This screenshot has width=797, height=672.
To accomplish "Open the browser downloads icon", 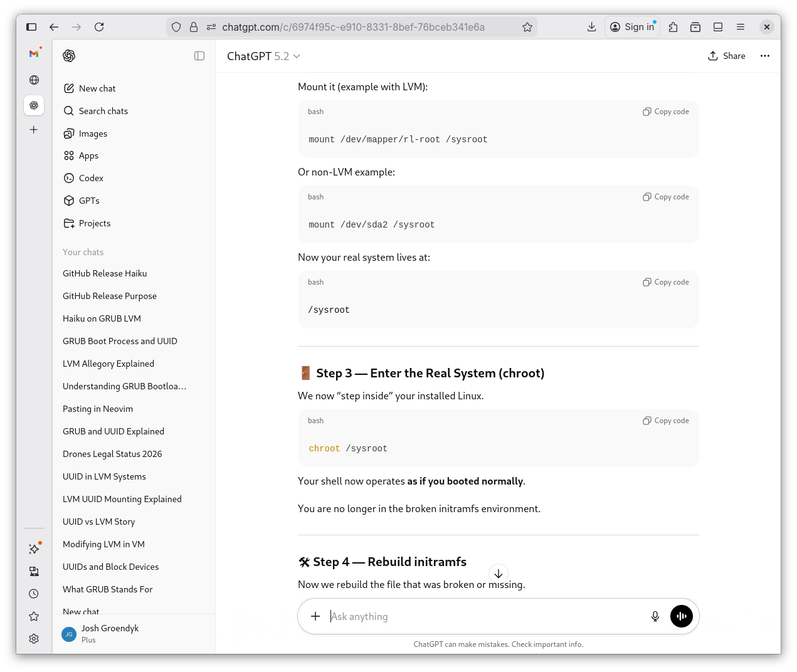I will [591, 27].
